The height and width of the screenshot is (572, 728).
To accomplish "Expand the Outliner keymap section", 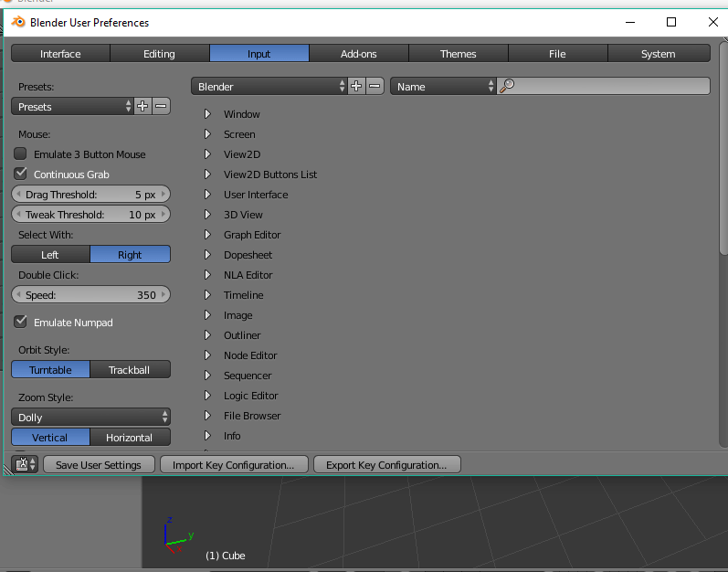I will coord(207,334).
